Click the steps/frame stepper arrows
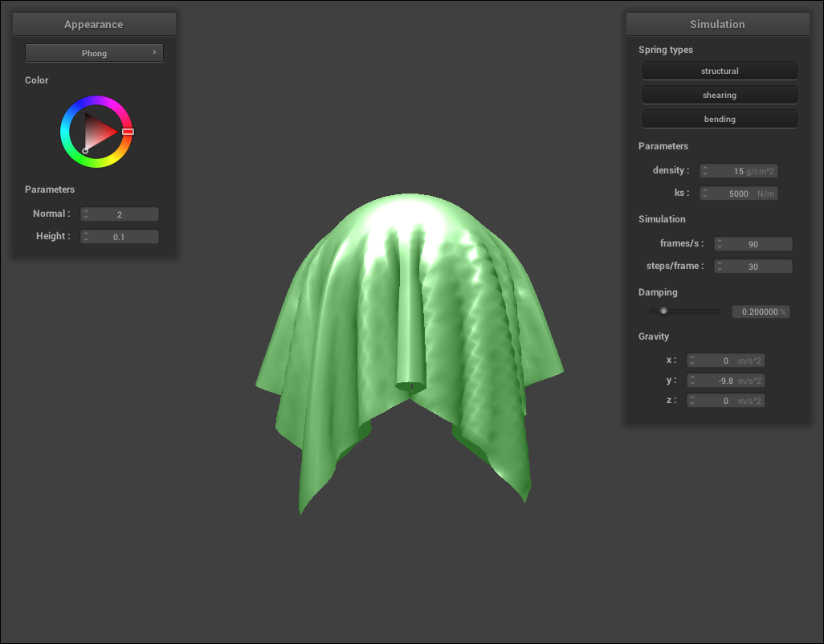Screen dimensions: 824x644 point(720,267)
